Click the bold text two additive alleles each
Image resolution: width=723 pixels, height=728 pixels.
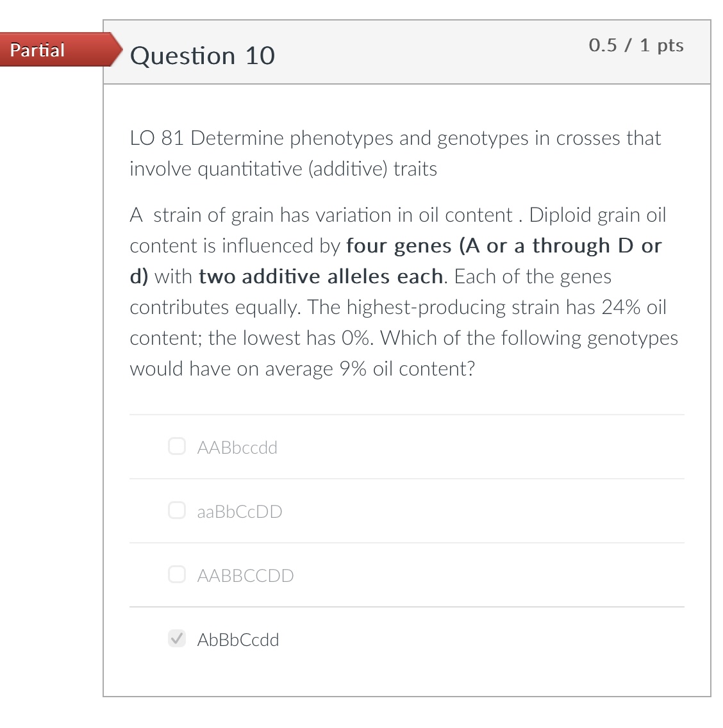point(320,276)
